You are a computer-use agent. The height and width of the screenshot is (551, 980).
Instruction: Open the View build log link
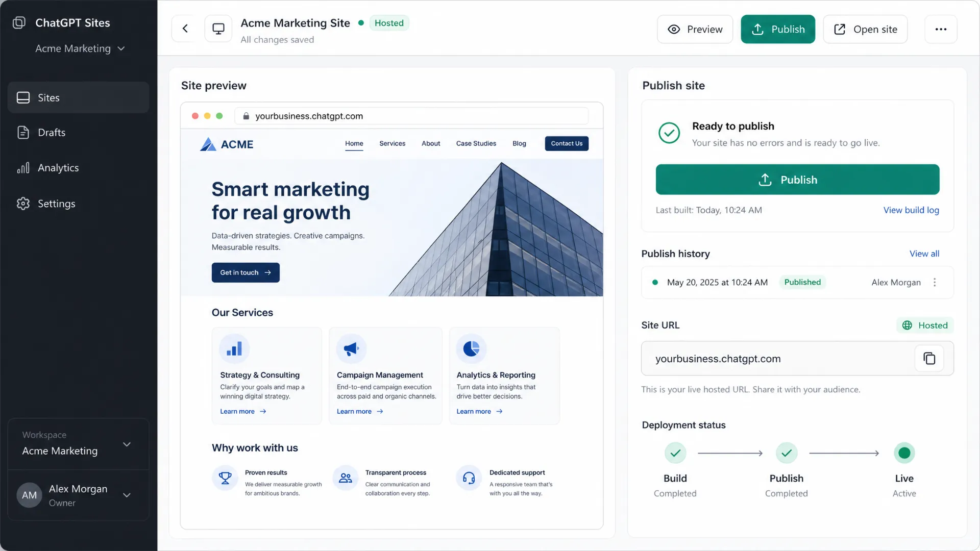911,210
